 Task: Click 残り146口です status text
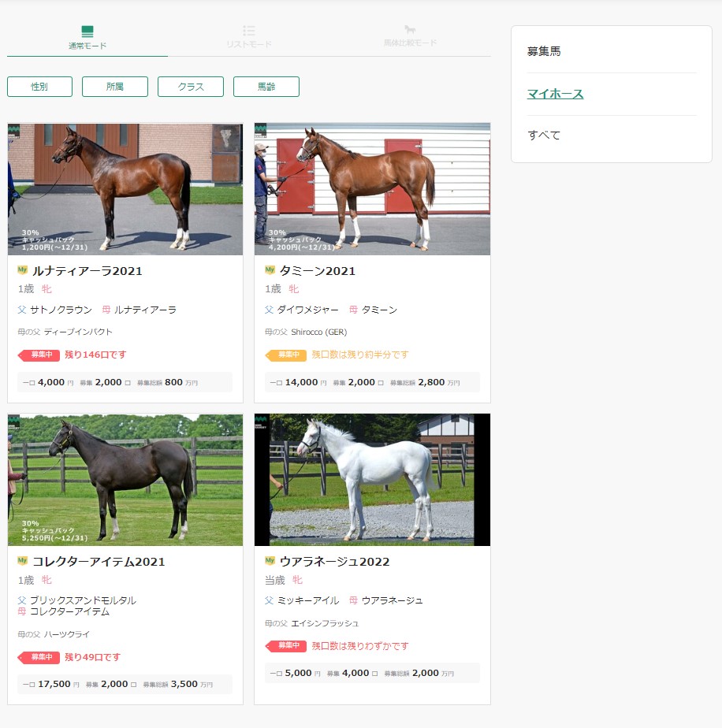95,355
